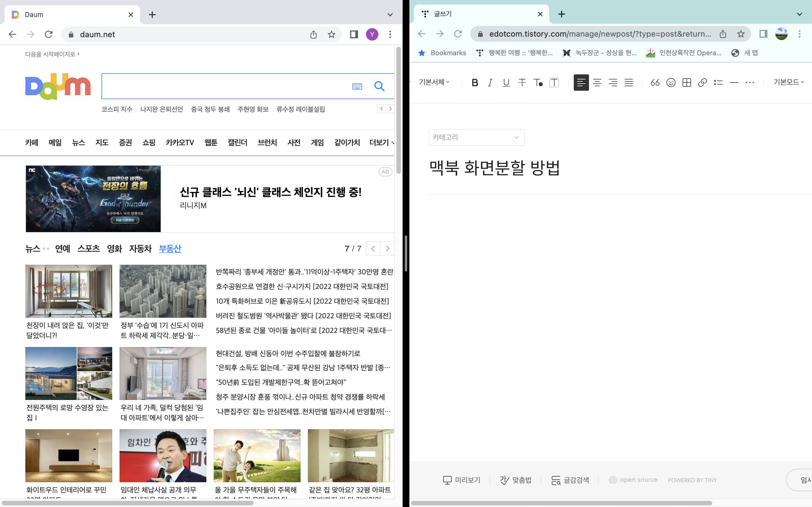
Task: Apply strikethrough formatting
Action: [x=522, y=83]
